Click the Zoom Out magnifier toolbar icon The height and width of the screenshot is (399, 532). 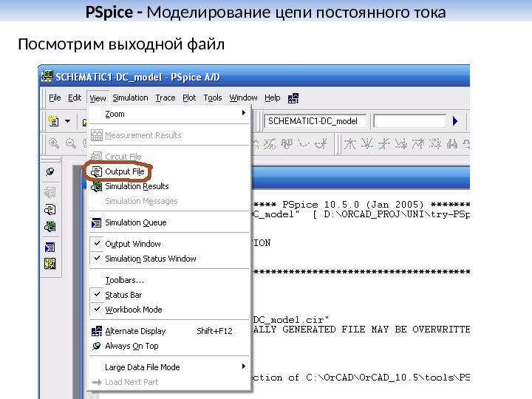(71, 144)
